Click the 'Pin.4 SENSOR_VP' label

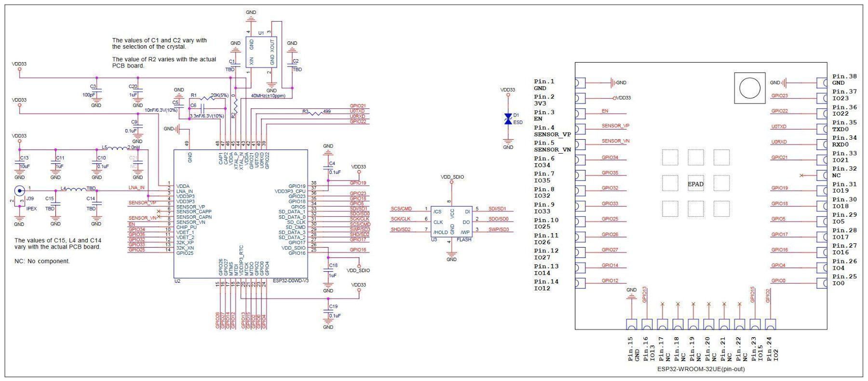pos(553,131)
